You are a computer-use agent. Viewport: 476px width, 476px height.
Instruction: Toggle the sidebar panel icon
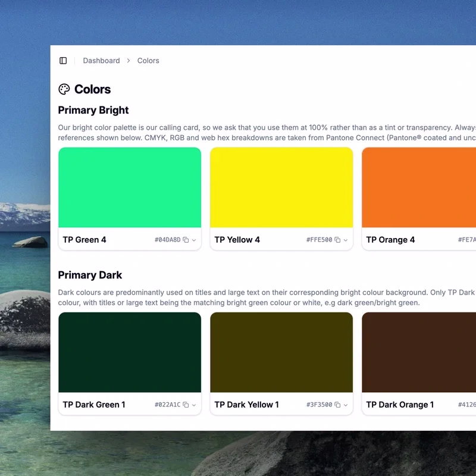[63, 61]
